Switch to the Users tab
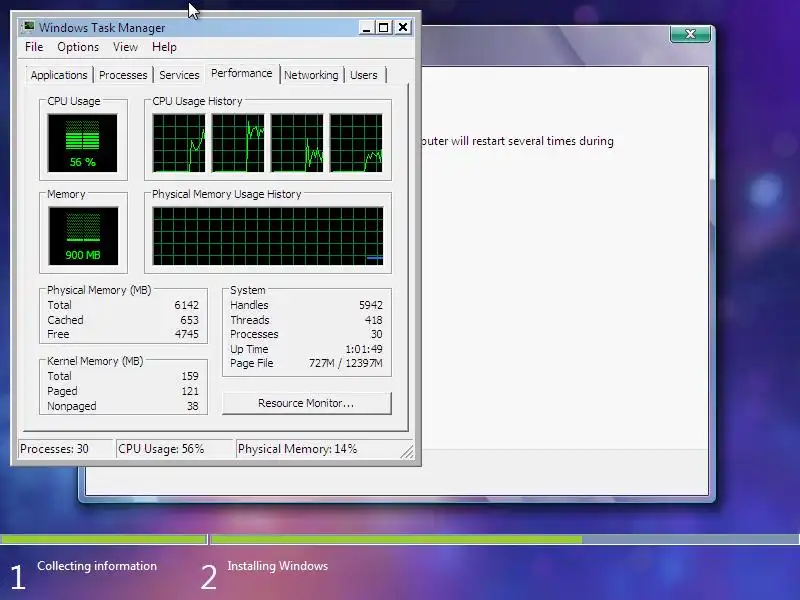 [x=364, y=75]
